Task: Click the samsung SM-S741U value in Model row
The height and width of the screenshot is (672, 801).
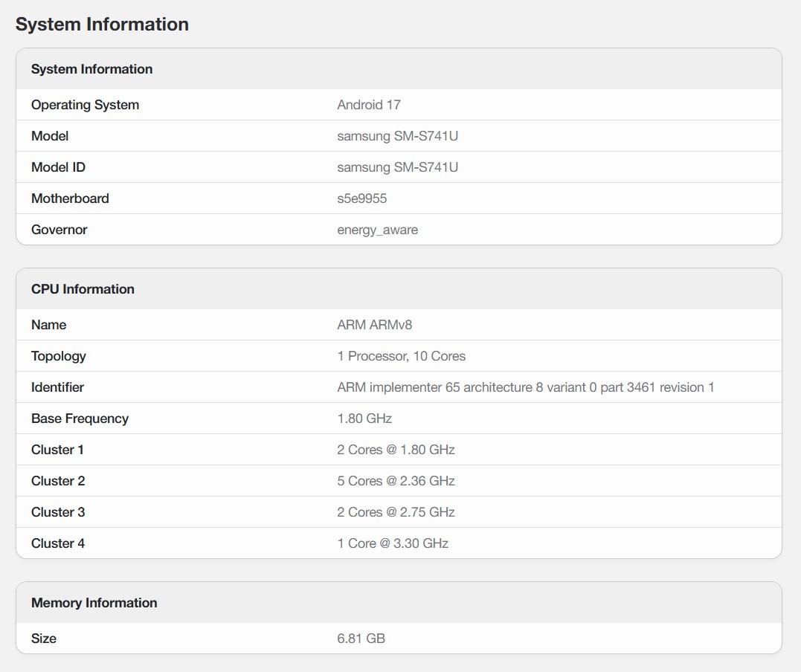Action: click(x=397, y=136)
